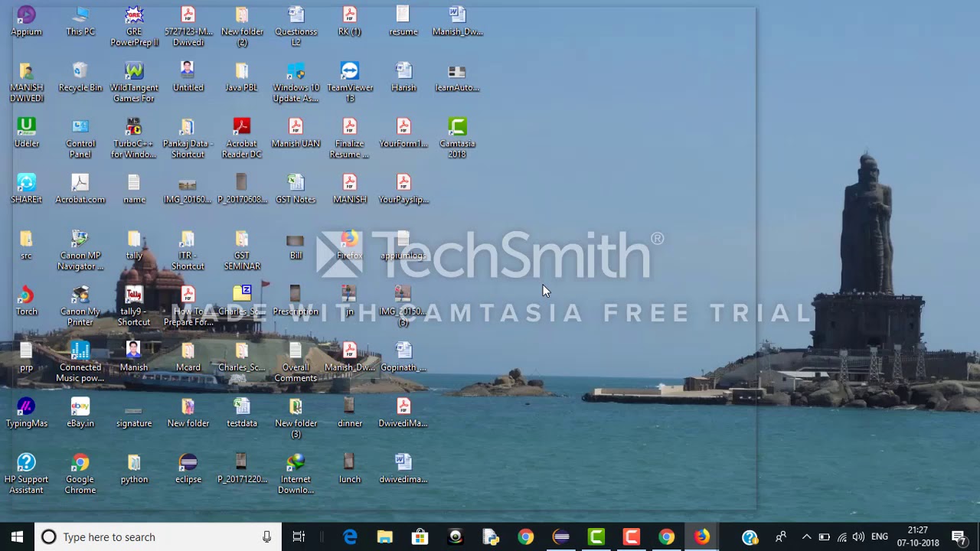The image size is (980, 551).
Task: Open Task View on taskbar
Action: (299, 537)
